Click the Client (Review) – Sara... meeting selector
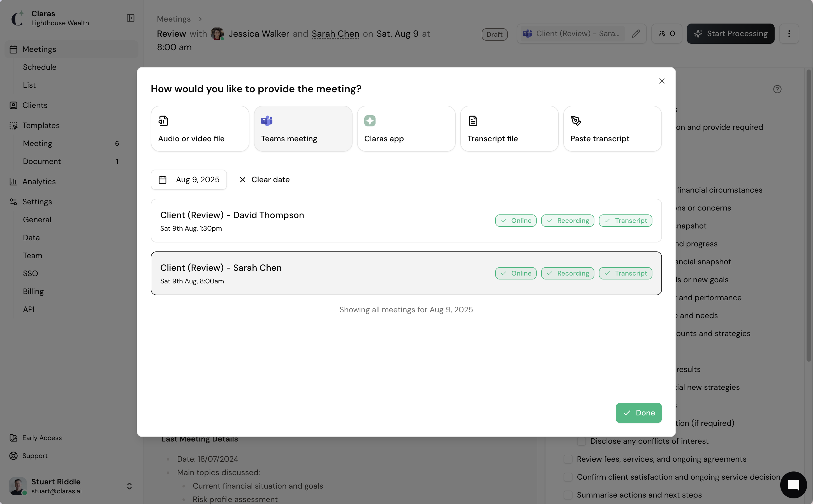Screen dimensions: 813x504 573,34
